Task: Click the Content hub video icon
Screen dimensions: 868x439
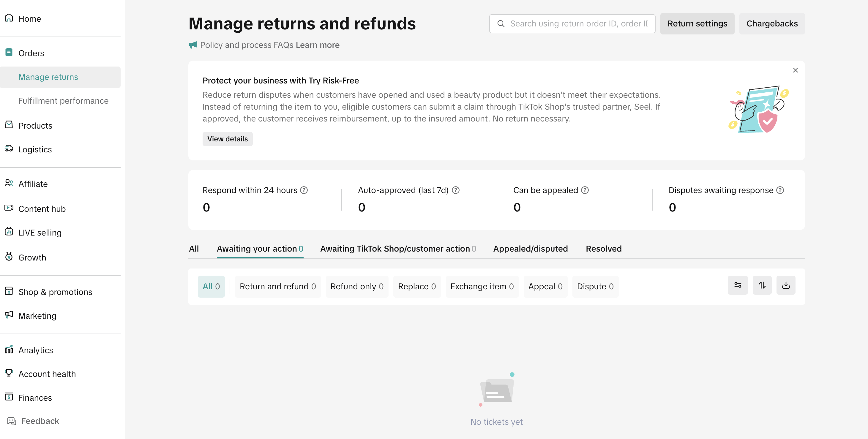Action: click(9, 208)
